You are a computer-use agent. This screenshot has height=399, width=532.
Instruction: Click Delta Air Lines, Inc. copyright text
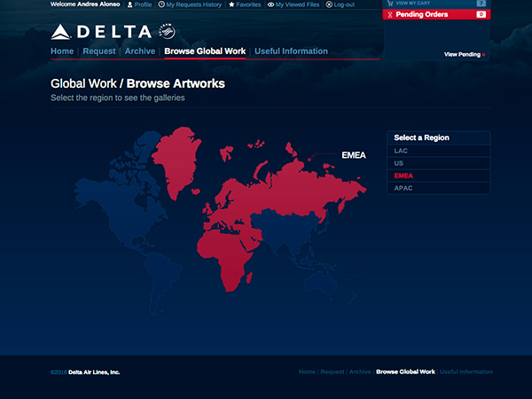pyautogui.click(x=94, y=372)
